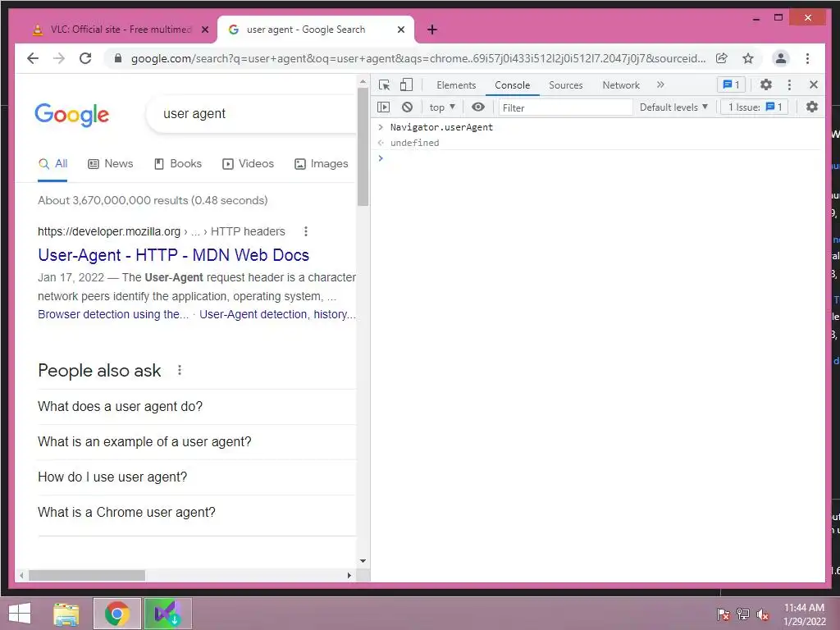Click the vertical page scrollbar thumb

[x=363, y=147]
